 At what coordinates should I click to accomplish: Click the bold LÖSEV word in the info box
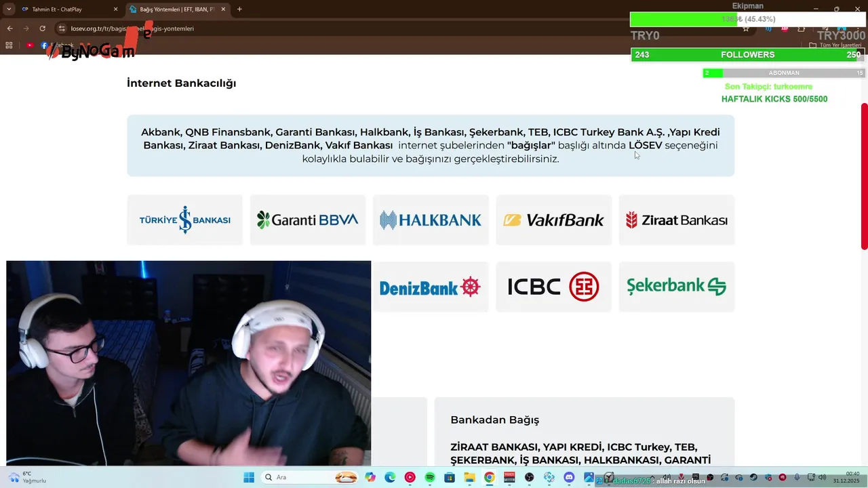(646, 145)
